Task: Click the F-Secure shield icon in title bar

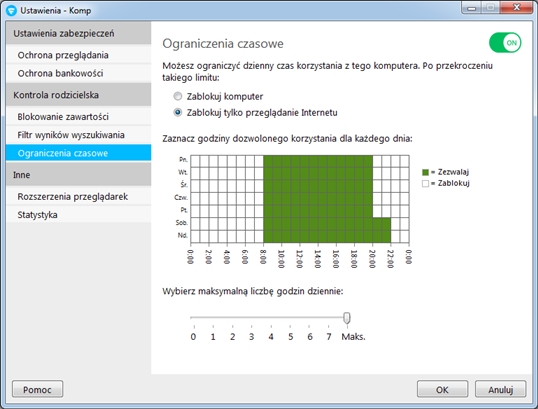Action: 11,11
